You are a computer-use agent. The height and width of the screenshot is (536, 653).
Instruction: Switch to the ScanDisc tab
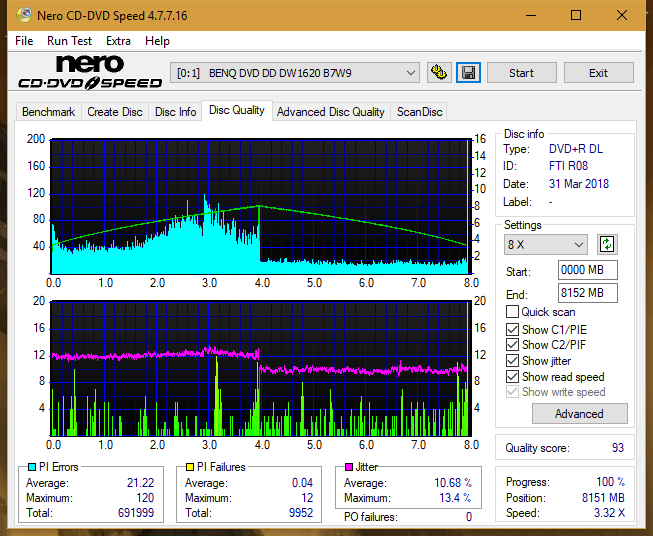(419, 112)
